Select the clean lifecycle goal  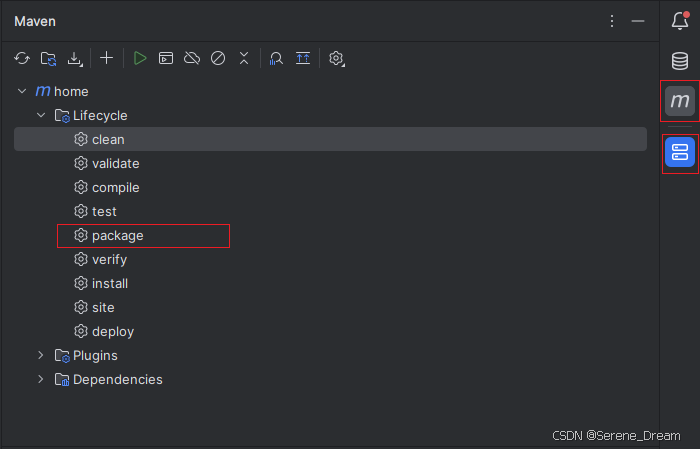coord(330,139)
